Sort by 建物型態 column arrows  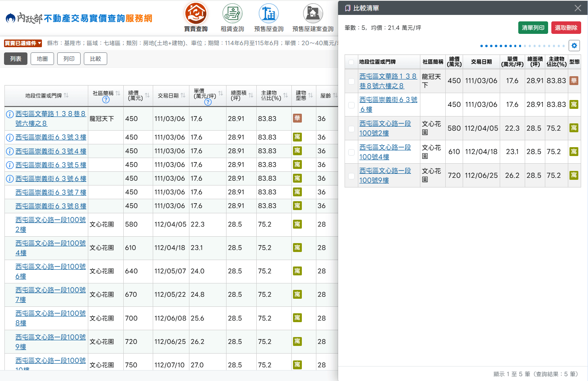(x=310, y=96)
